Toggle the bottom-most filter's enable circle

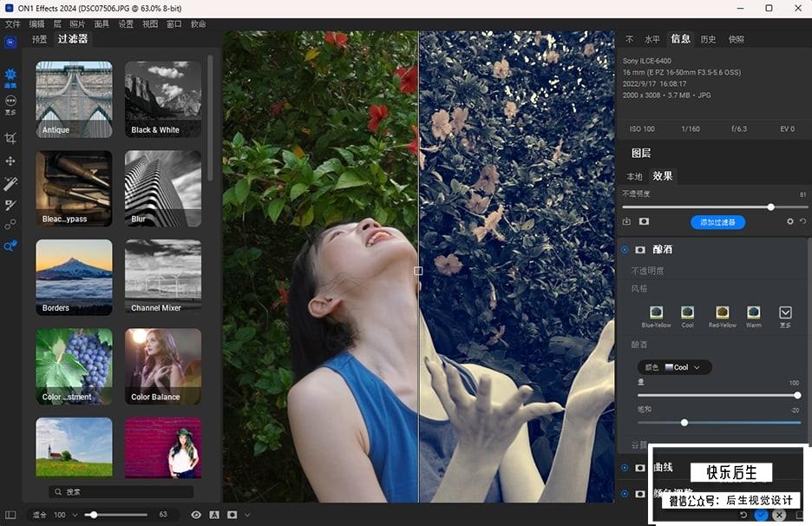click(x=625, y=494)
